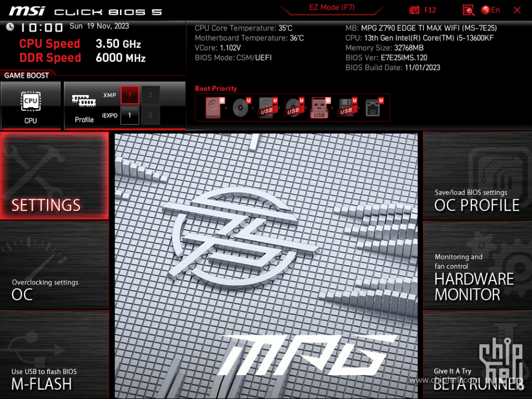532x399 pixels.
Task: Click the BIOS Mode CSM/UEFI line
Action: point(233,58)
